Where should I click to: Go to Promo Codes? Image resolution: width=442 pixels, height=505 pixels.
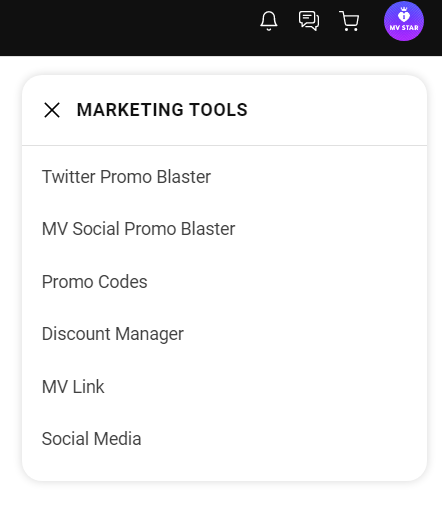tap(94, 282)
